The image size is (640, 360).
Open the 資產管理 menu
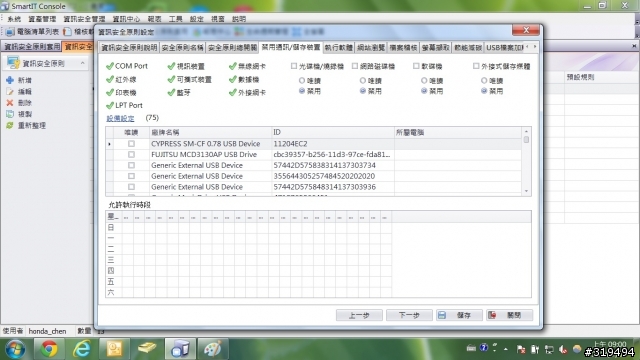pos(42,19)
